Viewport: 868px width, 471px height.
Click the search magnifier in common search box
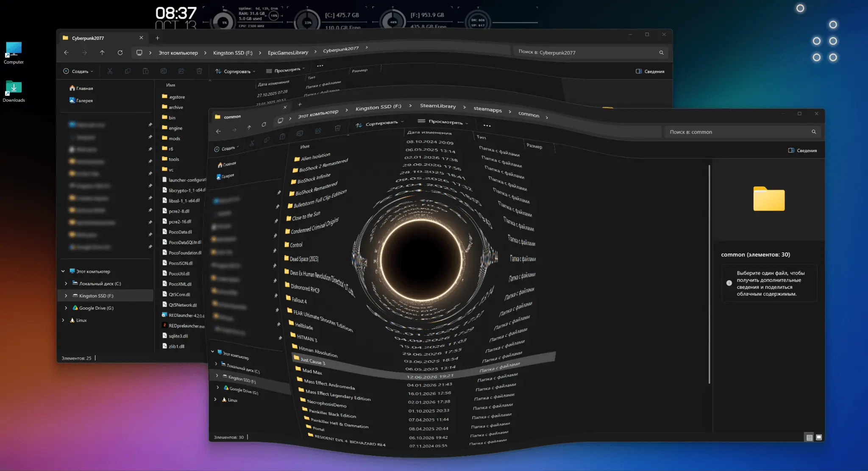click(814, 132)
